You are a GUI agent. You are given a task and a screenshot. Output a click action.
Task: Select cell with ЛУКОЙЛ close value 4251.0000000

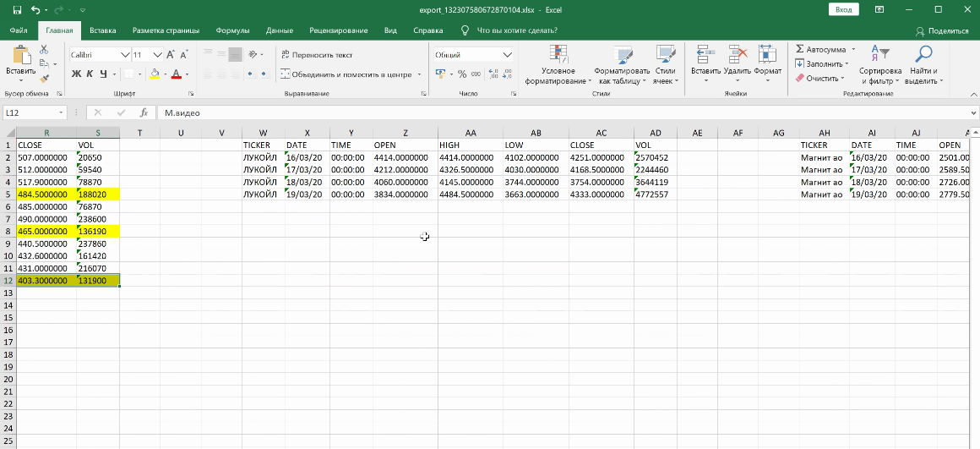[x=601, y=157]
